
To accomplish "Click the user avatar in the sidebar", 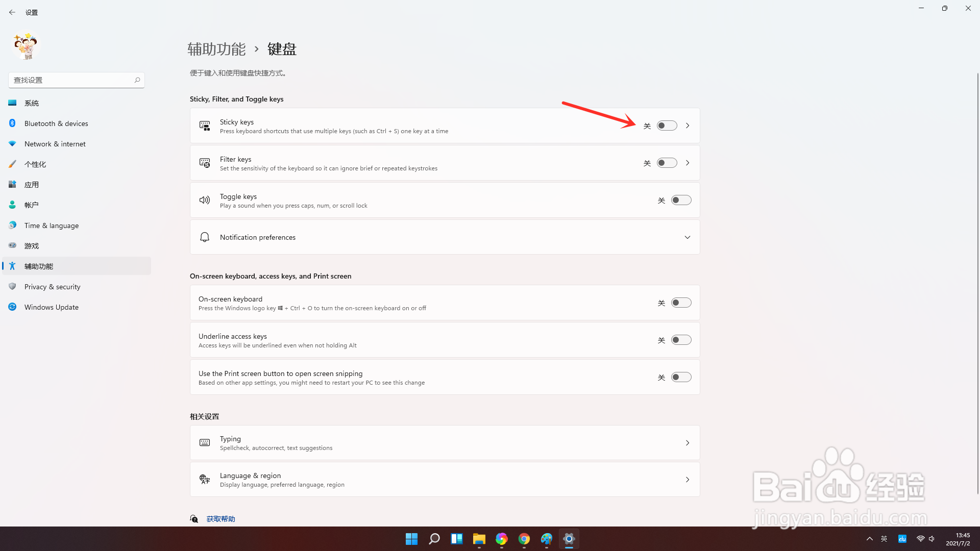I will coord(25,46).
